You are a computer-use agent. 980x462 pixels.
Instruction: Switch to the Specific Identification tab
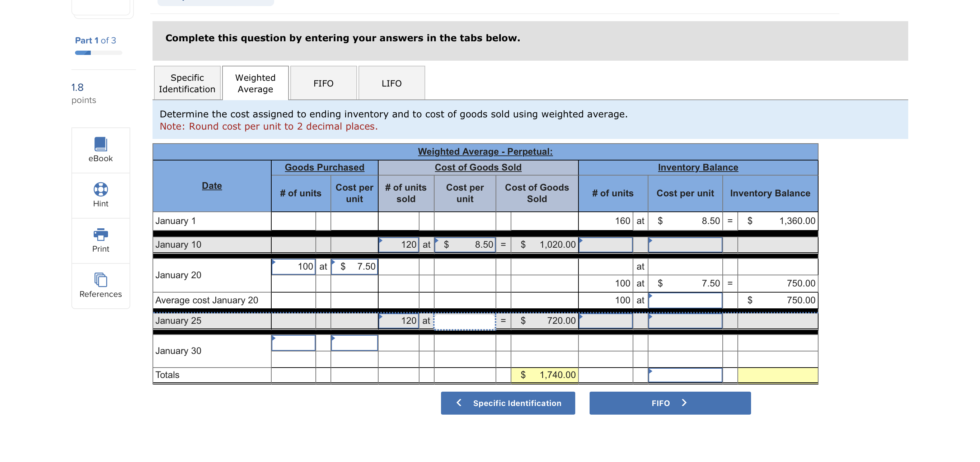coord(187,83)
